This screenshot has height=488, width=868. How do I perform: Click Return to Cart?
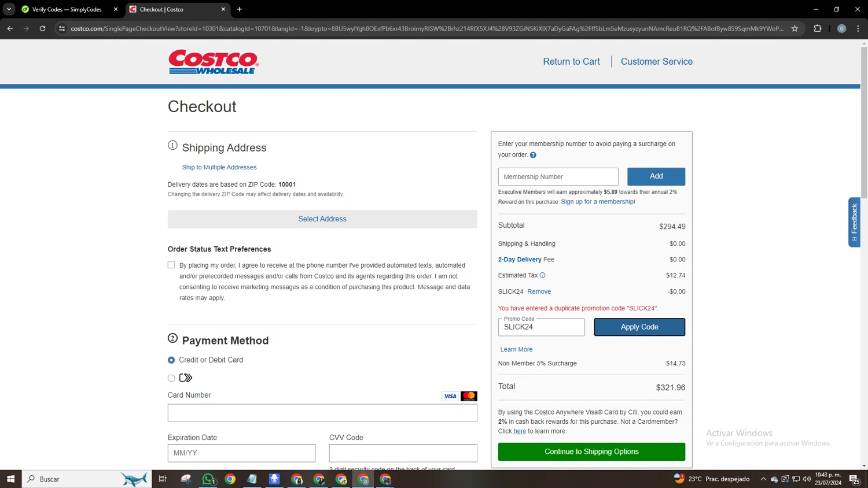[571, 61]
